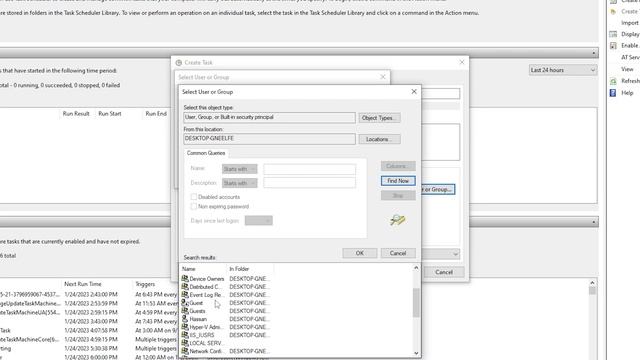The width and height of the screenshot is (640, 360).
Task: Choose AT Serv... in the Actions pane
Action: (x=630, y=58)
